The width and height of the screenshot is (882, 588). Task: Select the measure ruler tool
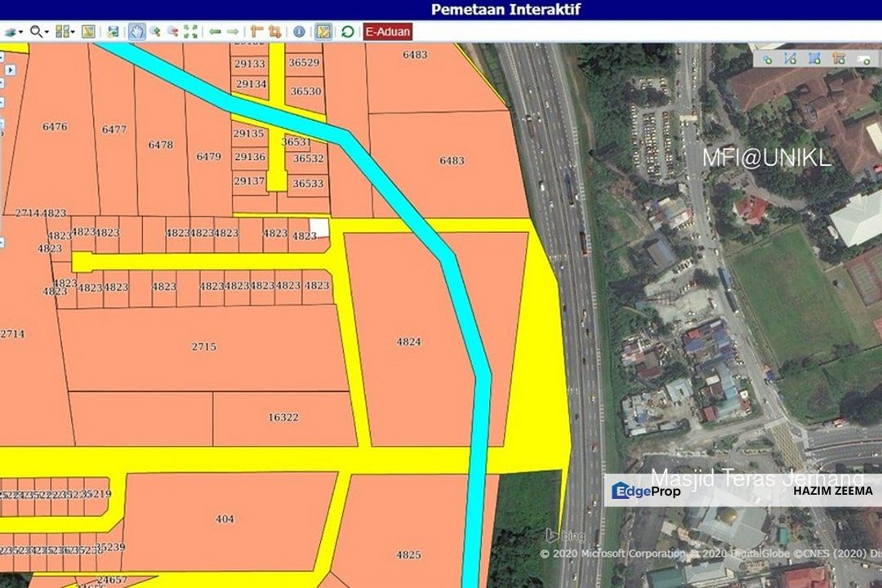point(257,32)
